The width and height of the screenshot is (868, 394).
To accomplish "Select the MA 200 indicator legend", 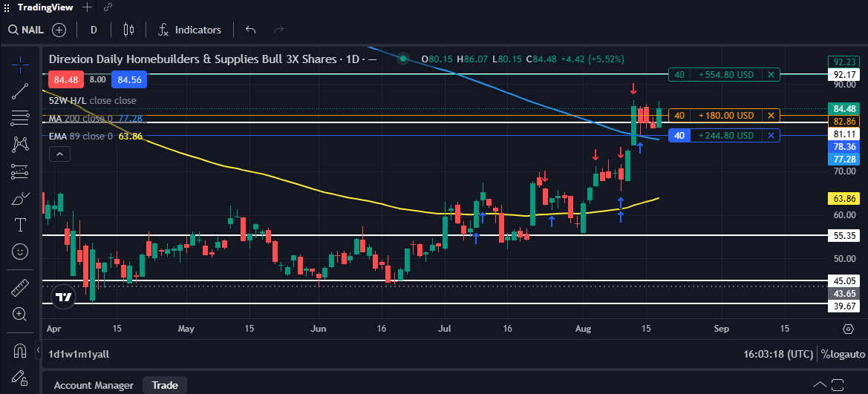I will (x=95, y=119).
